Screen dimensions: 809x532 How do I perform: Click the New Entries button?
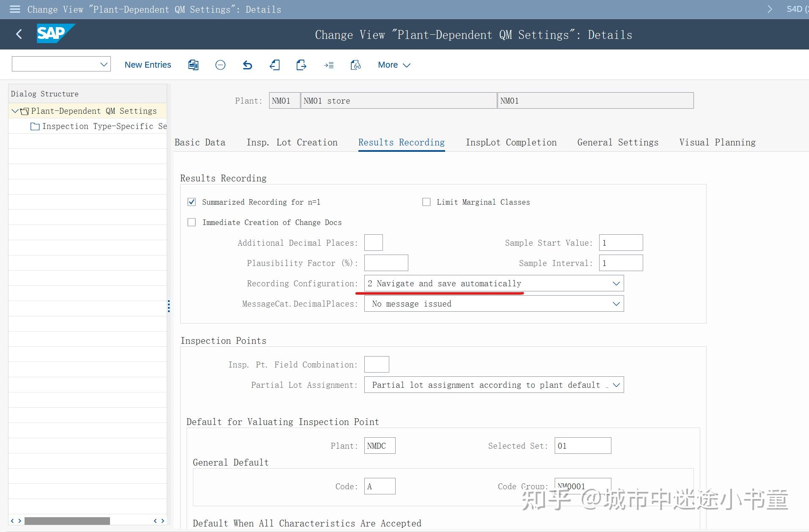click(x=147, y=65)
